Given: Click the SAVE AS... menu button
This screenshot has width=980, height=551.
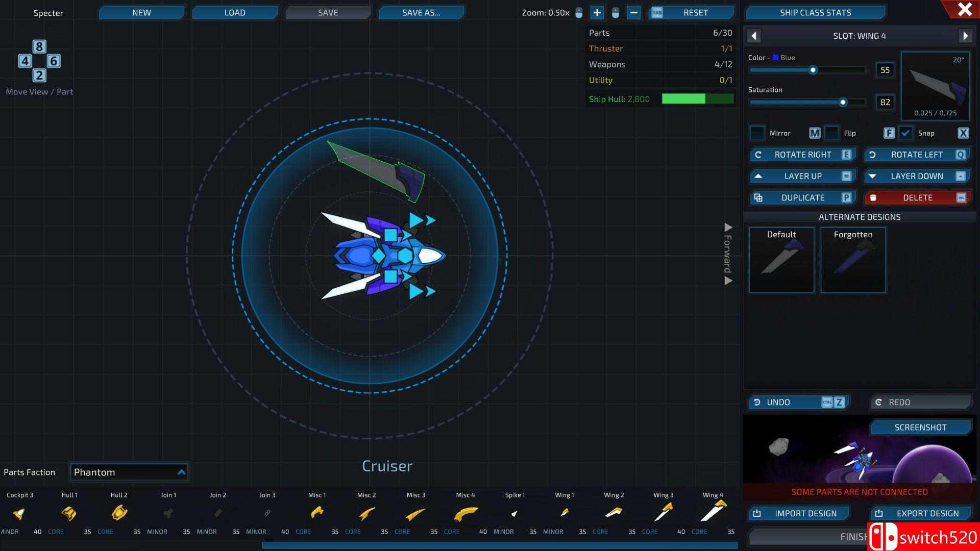Looking at the screenshot, I should (421, 13).
